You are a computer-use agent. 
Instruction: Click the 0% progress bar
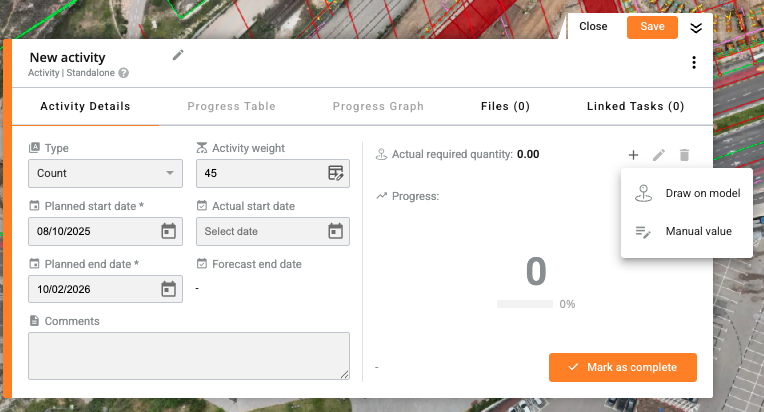point(525,304)
